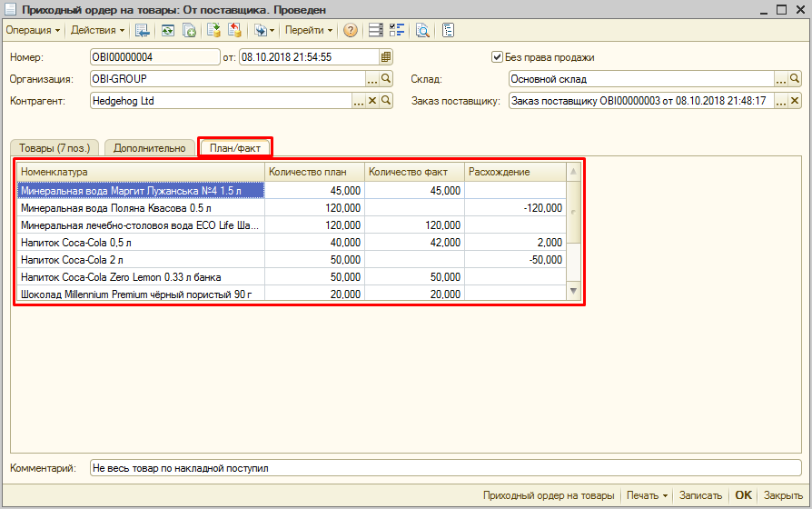This screenshot has height=509, width=812.
Task: Click the Заказ поставщику ellipsis button
Action: coord(781,101)
